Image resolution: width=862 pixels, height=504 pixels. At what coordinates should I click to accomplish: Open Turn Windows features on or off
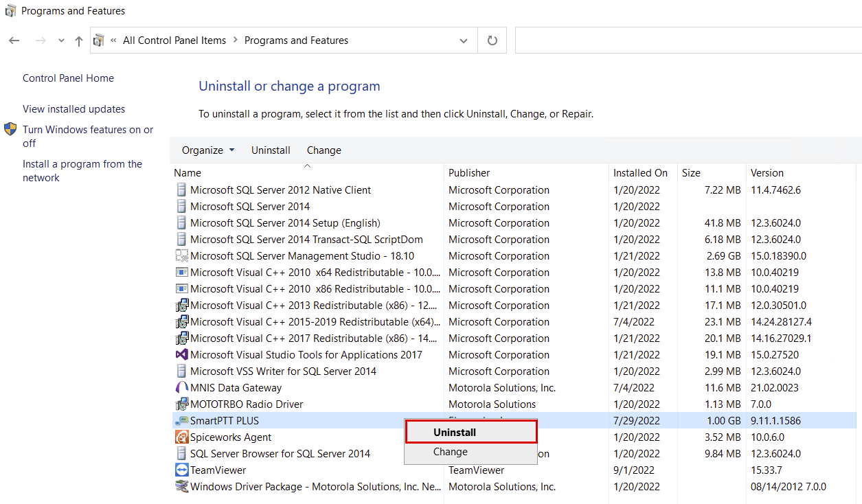(x=88, y=136)
